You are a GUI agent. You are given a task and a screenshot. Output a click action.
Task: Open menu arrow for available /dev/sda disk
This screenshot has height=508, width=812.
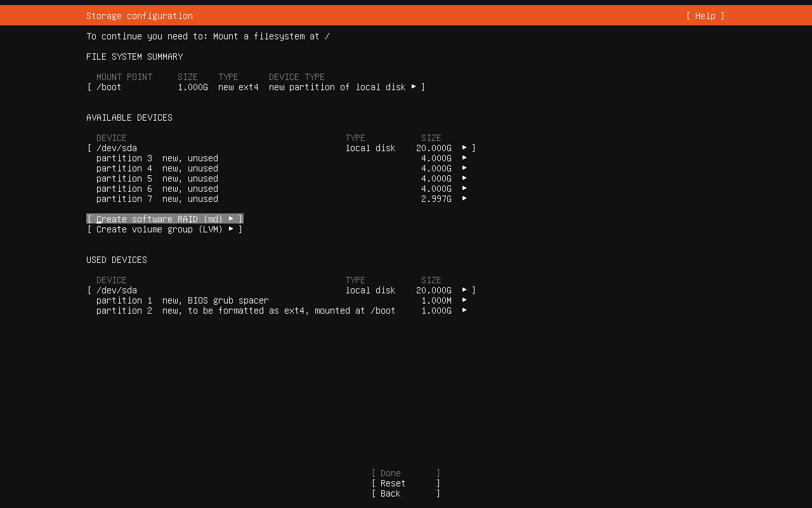pyautogui.click(x=464, y=147)
